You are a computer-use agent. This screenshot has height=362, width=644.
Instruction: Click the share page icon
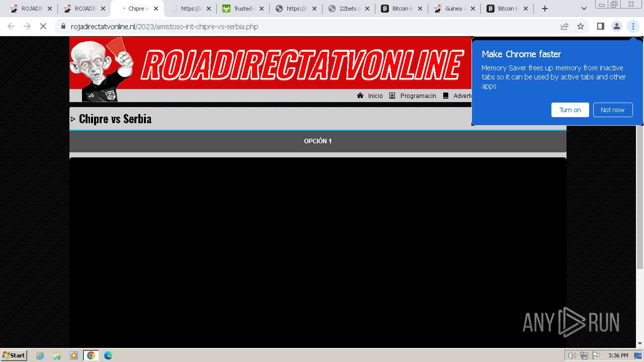click(x=565, y=26)
